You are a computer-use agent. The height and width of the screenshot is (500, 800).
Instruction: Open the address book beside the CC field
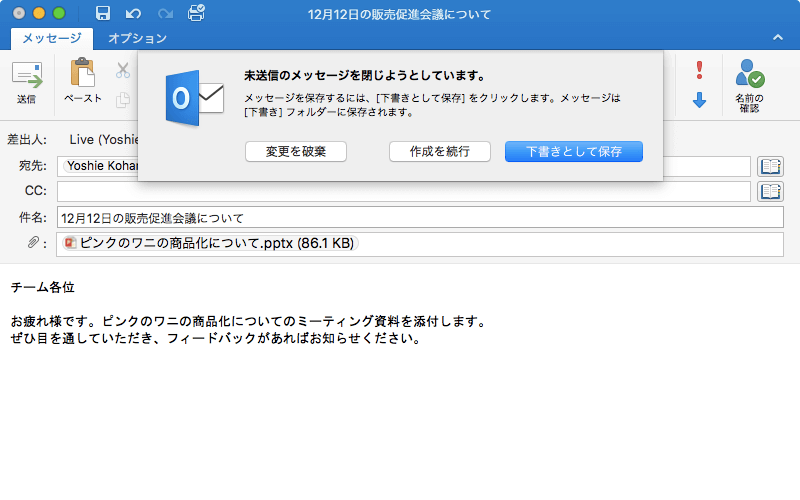(770, 191)
